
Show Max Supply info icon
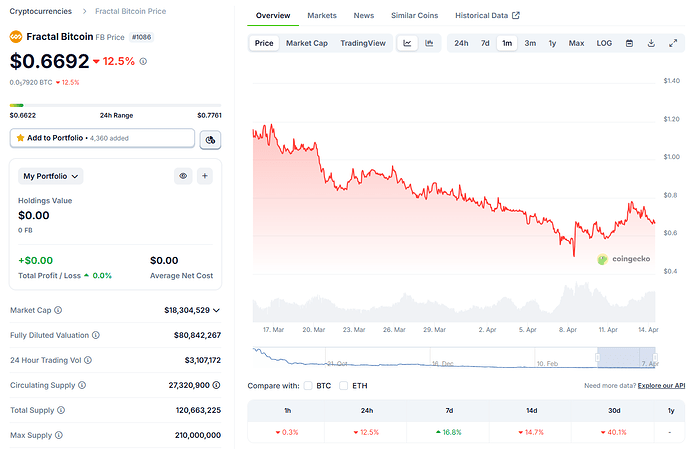point(59,435)
